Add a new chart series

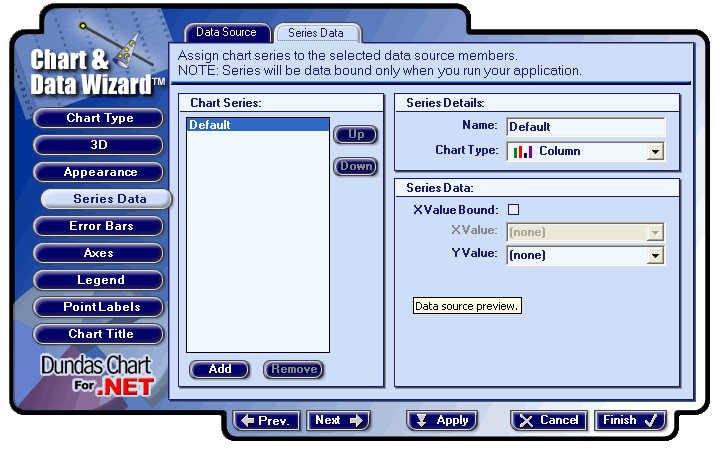tap(220, 369)
